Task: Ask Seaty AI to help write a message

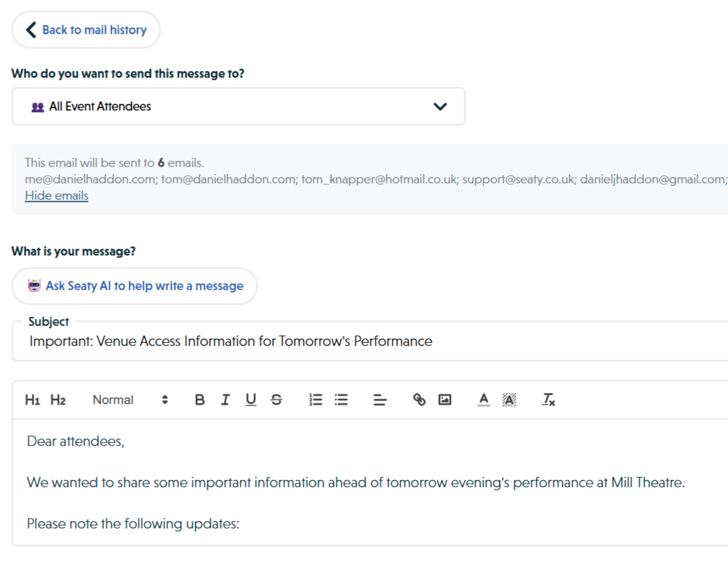Action: 135,285
